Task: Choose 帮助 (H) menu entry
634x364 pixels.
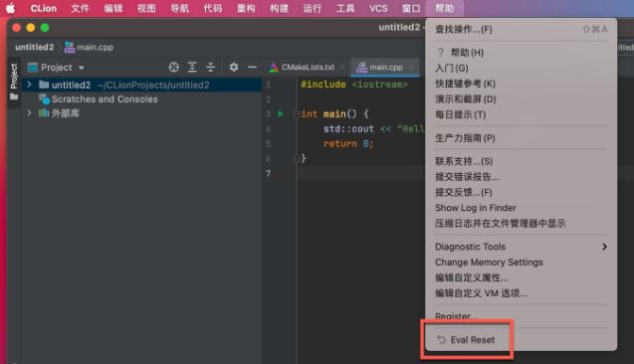Action: point(521,53)
